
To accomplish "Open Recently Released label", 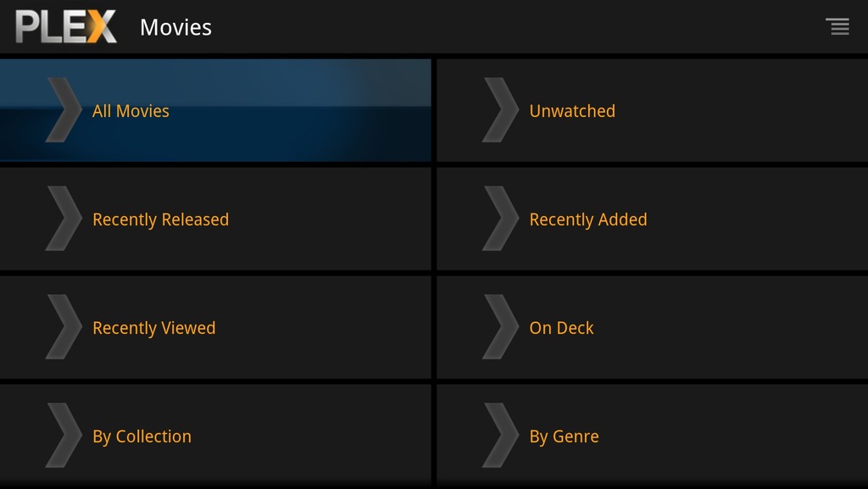I will coord(160,219).
